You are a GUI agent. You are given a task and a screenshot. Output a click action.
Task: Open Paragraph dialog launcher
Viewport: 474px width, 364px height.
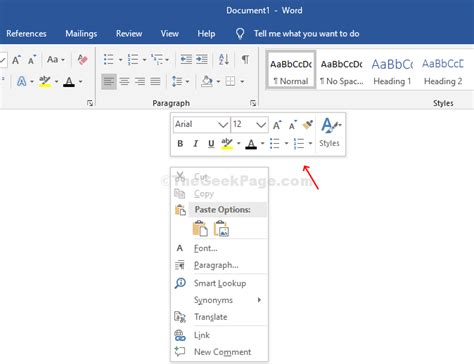click(253, 103)
